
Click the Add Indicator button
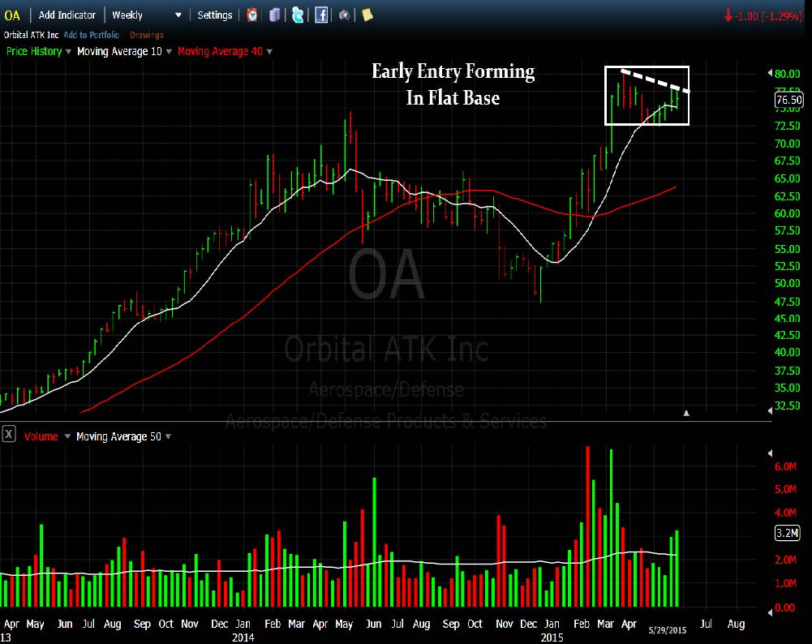click(x=67, y=15)
